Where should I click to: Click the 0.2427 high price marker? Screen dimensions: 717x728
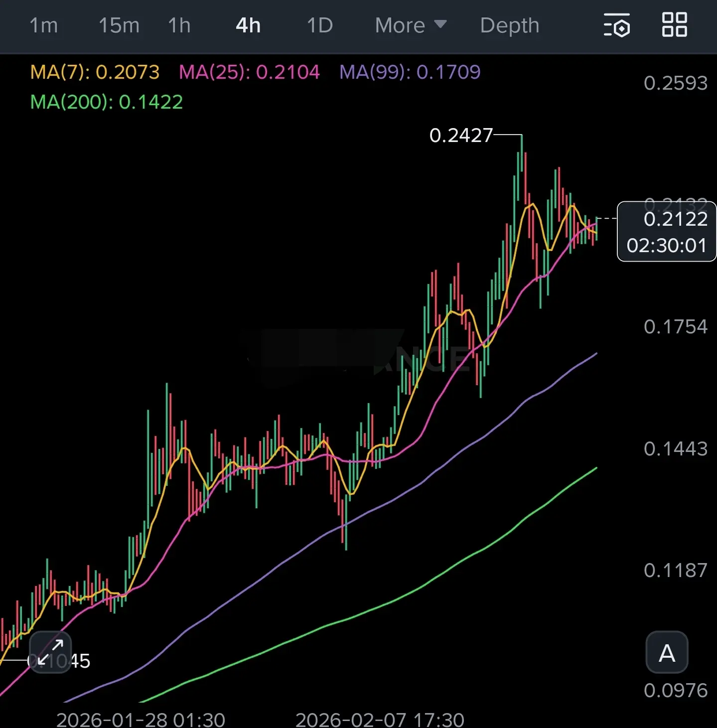461,135
